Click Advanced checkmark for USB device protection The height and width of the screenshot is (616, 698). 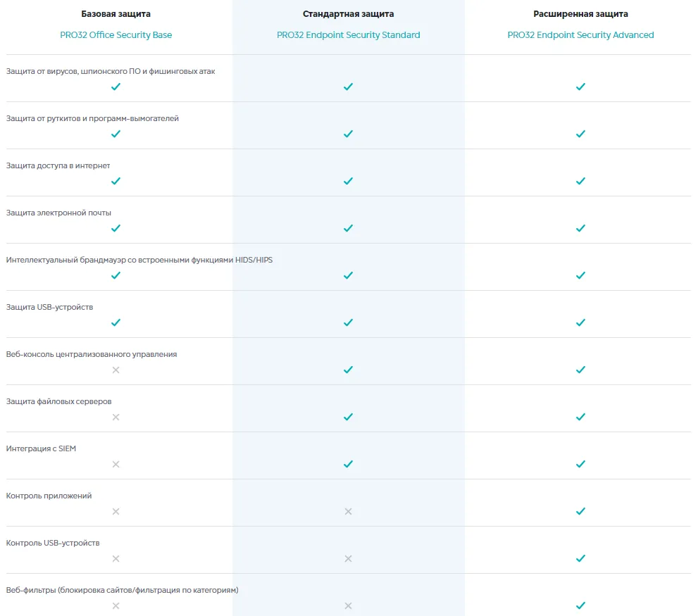pos(580,322)
